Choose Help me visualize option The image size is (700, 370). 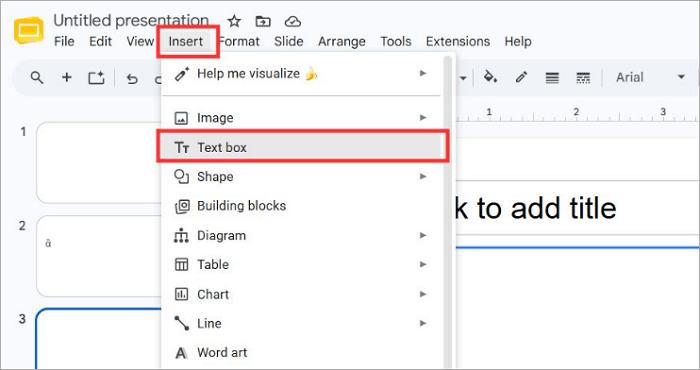[301, 74]
